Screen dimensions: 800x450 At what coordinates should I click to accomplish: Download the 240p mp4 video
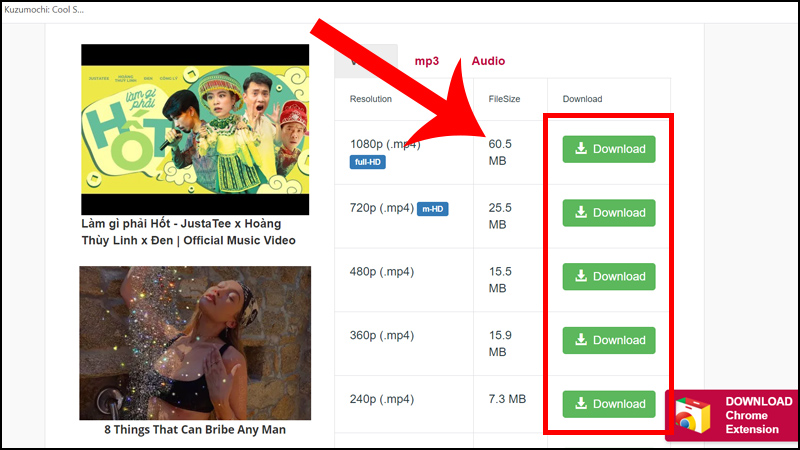coord(609,404)
